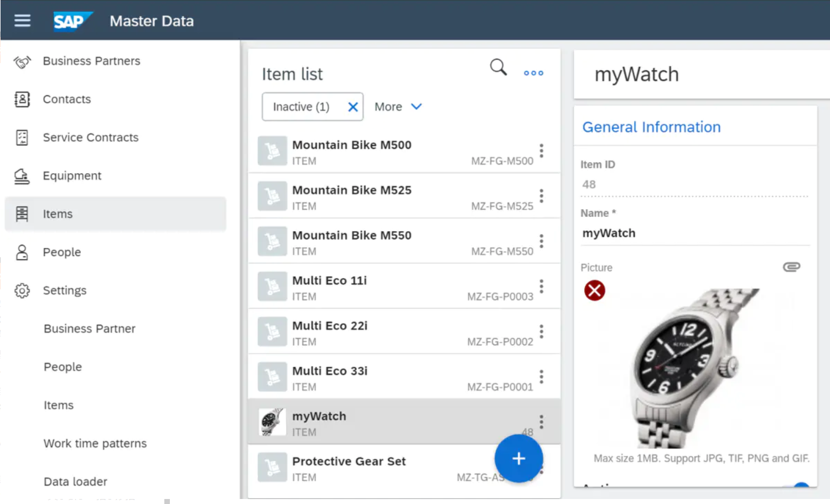Select Items in the sidebar navigation
The image size is (830, 504).
point(58,214)
